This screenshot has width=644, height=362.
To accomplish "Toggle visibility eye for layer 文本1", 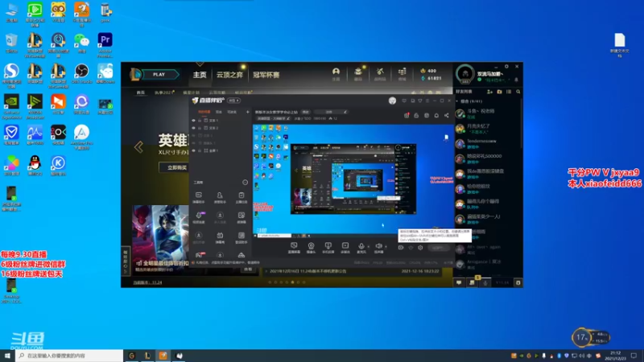I will (x=193, y=121).
